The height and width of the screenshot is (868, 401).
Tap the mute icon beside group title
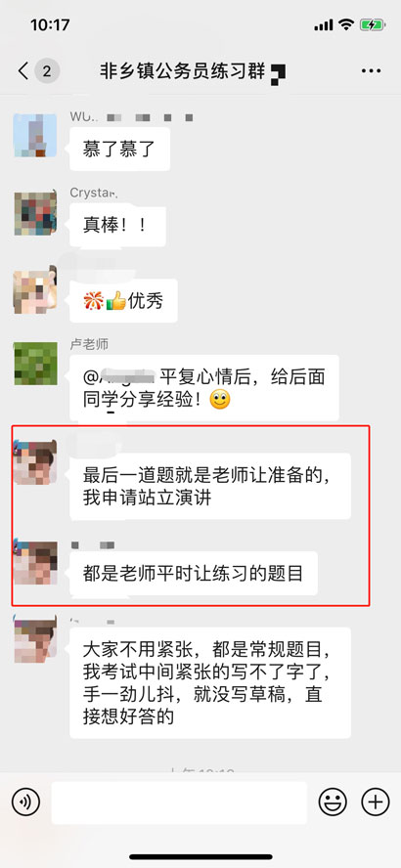tap(278, 74)
